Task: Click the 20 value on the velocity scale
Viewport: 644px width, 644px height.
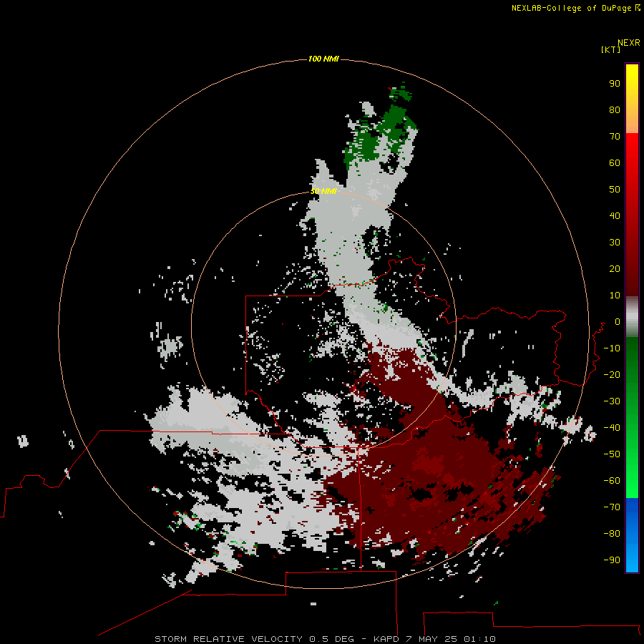Action: 615,268
